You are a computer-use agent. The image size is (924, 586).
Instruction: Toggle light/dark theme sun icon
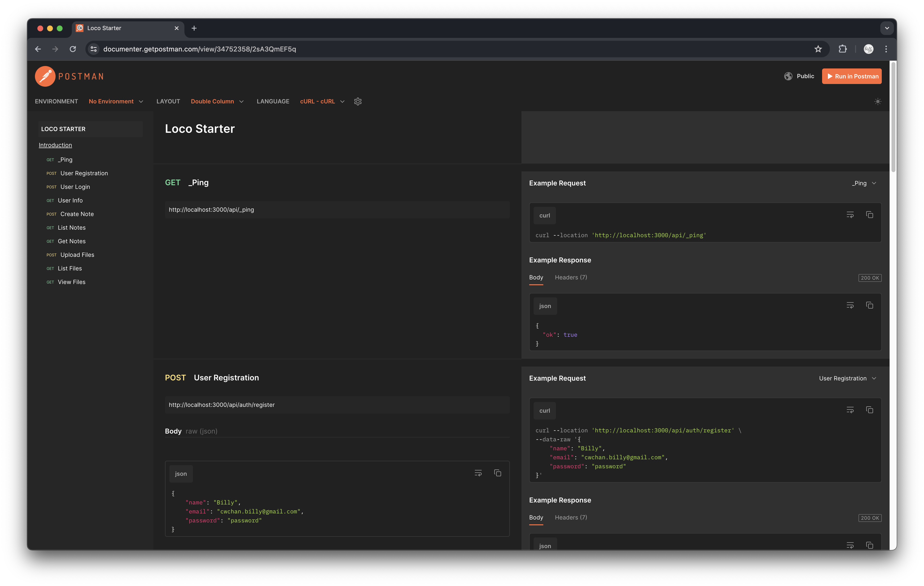coord(878,101)
